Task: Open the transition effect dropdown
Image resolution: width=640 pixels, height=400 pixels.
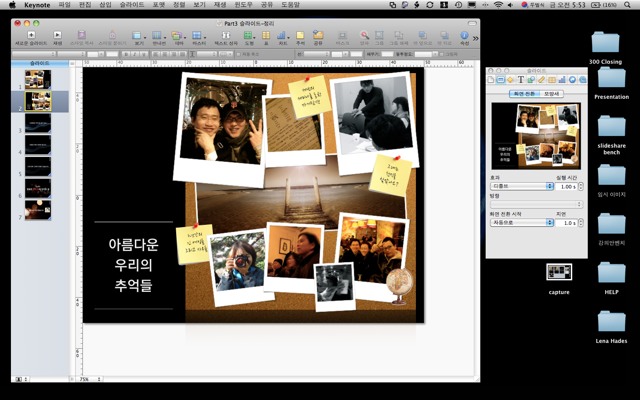Action: pos(522,186)
